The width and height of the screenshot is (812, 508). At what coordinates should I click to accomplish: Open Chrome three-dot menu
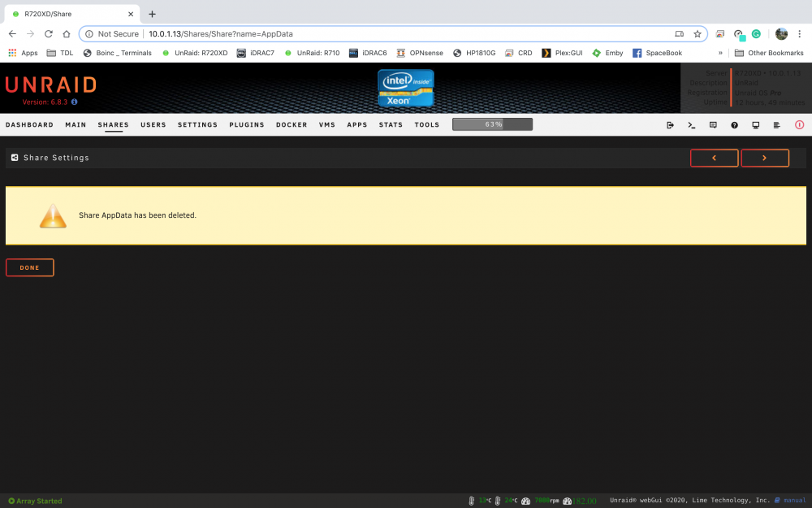coord(800,33)
